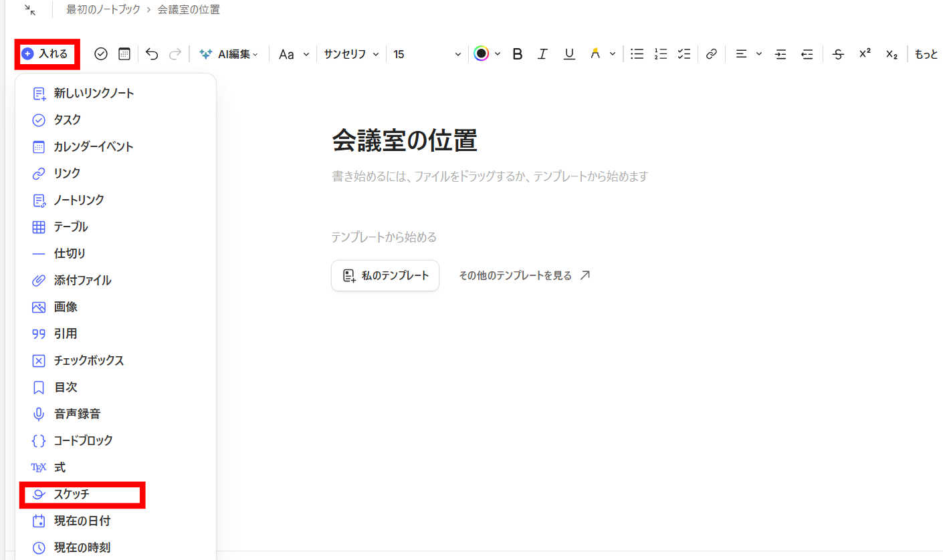Toggle bold text formatting
The height and width of the screenshot is (560, 943).
517,53
